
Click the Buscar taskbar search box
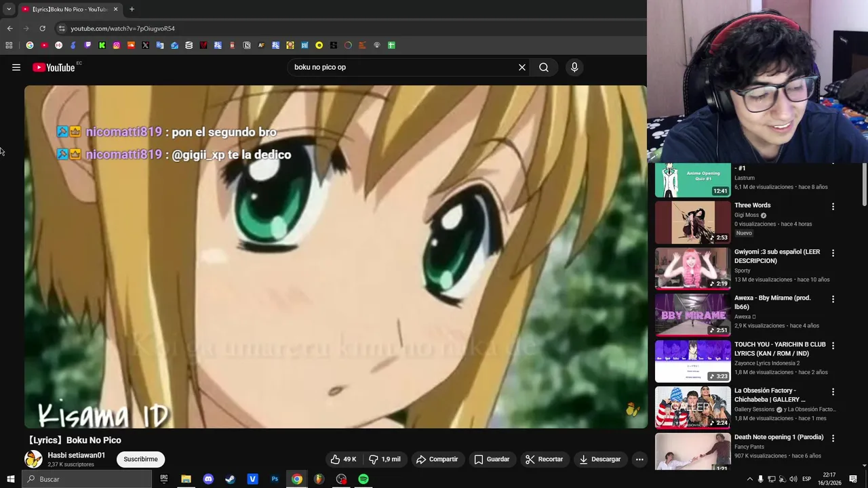click(87, 479)
